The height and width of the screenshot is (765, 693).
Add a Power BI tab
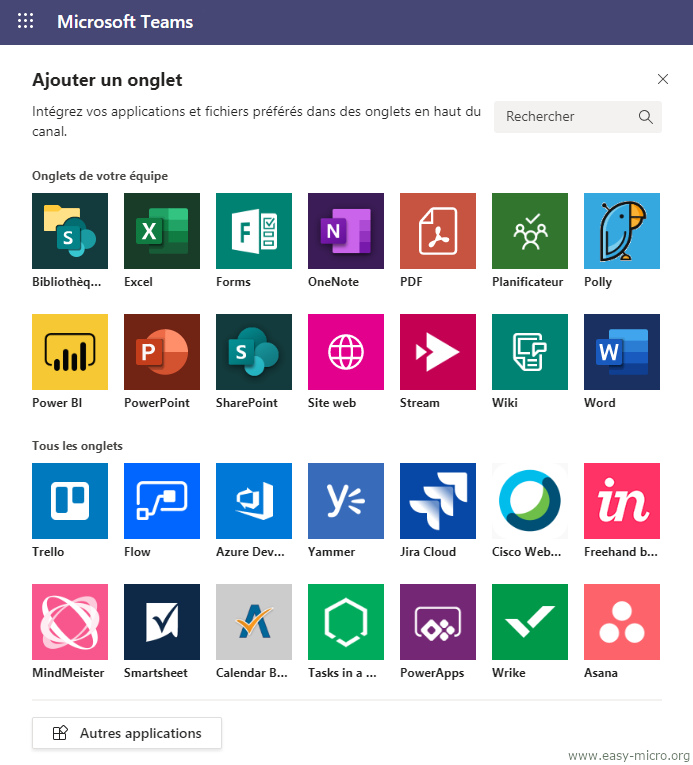[x=70, y=352]
